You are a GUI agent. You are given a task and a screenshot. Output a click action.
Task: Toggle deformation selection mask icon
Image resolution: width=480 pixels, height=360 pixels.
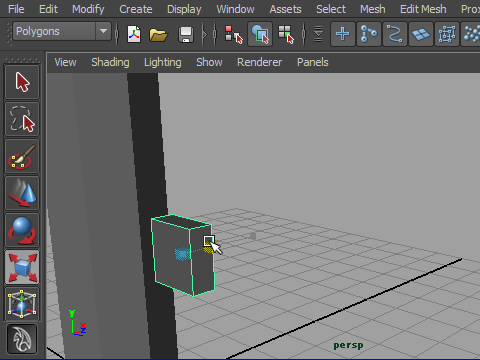point(447,34)
